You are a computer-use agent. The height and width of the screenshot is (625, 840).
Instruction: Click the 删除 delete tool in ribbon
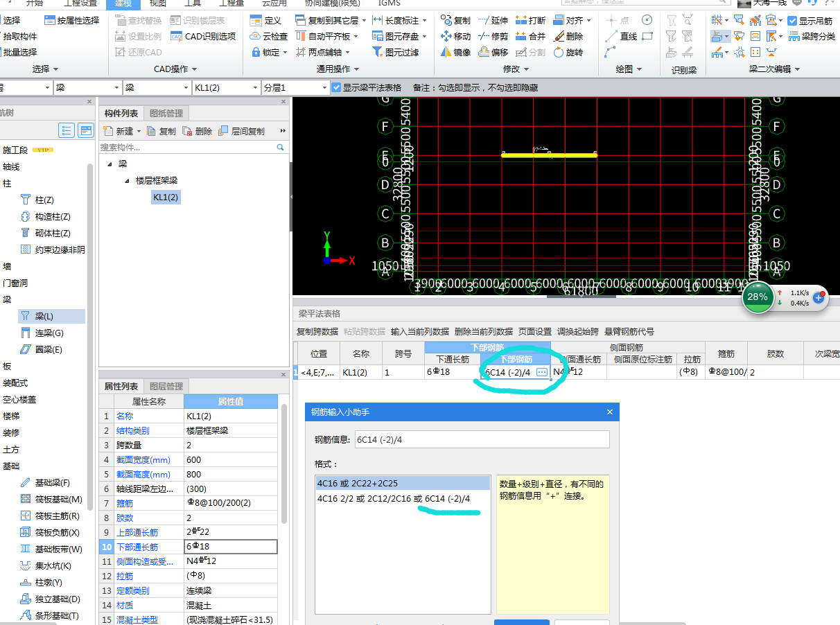tap(568, 36)
